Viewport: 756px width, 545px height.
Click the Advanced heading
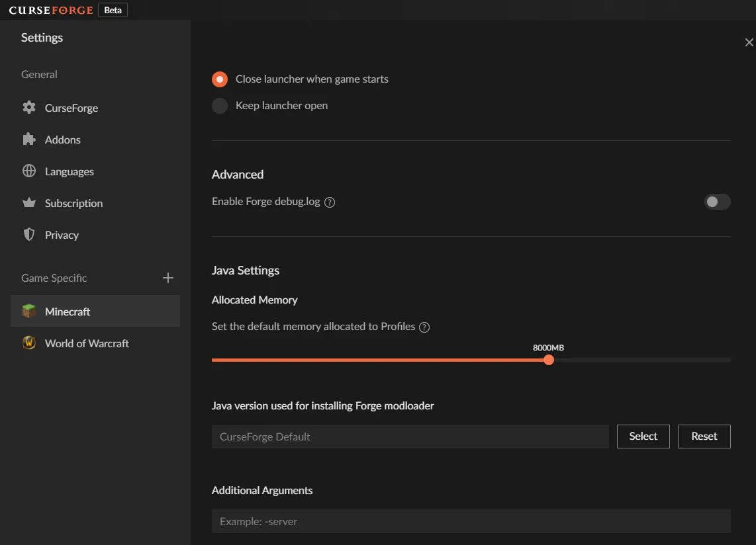[x=238, y=175]
